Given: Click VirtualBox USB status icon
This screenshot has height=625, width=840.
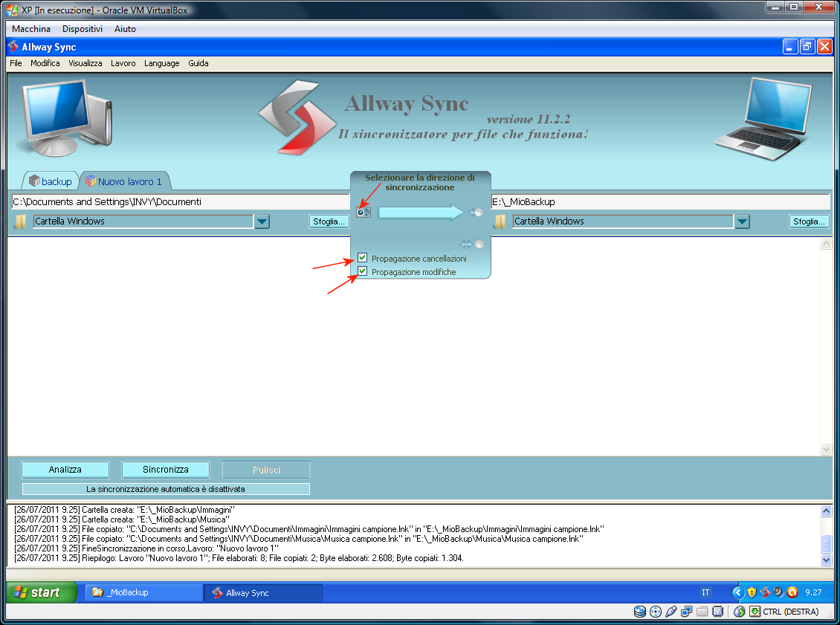Looking at the screenshot, I should tap(671, 612).
